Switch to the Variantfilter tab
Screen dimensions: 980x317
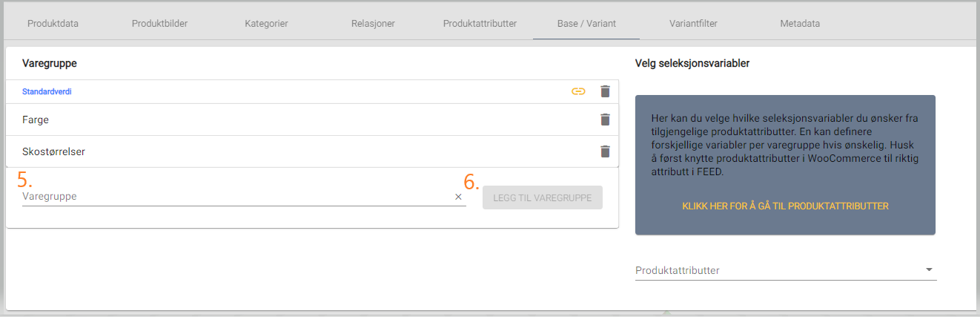pos(693,23)
